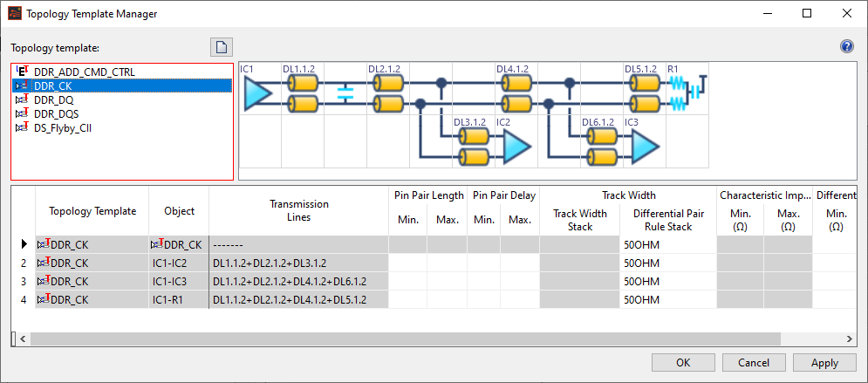The height and width of the screenshot is (383, 868).
Task: Click the new topology template icon
Action: [222, 47]
